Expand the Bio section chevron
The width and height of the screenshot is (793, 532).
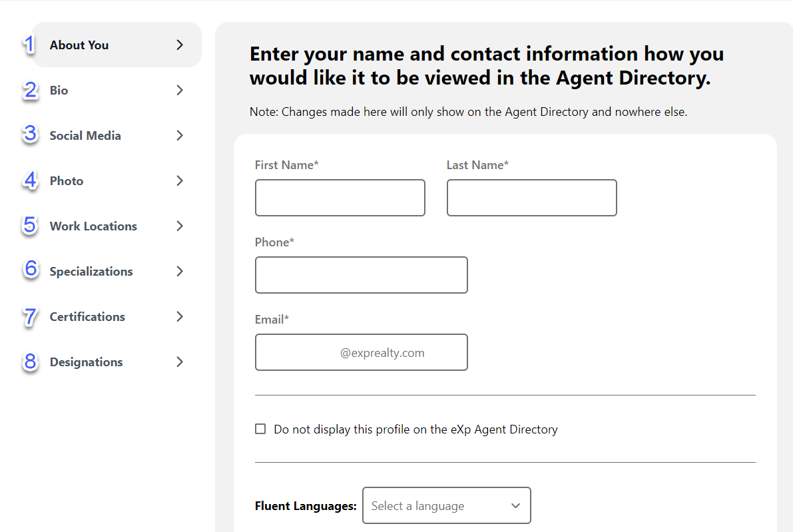tap(179, 91)
